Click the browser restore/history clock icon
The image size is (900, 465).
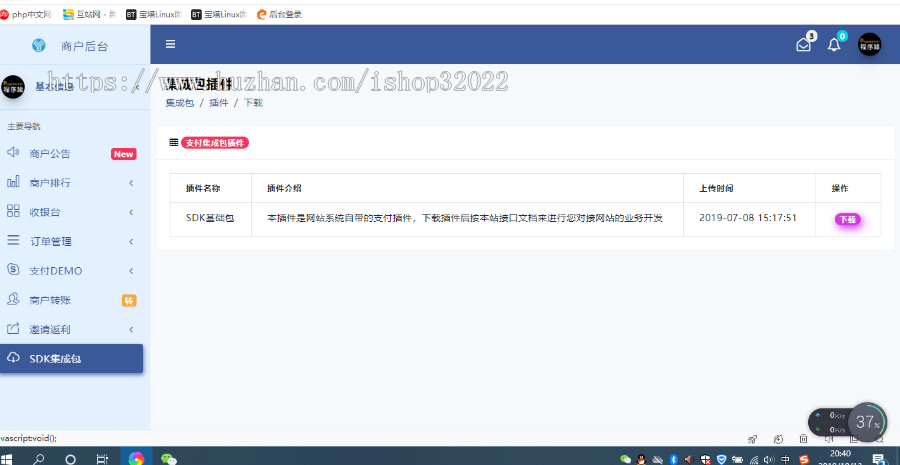tap(778, 439)
